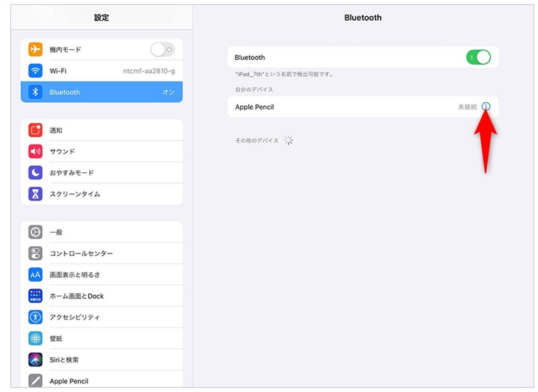Open おやすみモード settings

[x=102, y=173]
